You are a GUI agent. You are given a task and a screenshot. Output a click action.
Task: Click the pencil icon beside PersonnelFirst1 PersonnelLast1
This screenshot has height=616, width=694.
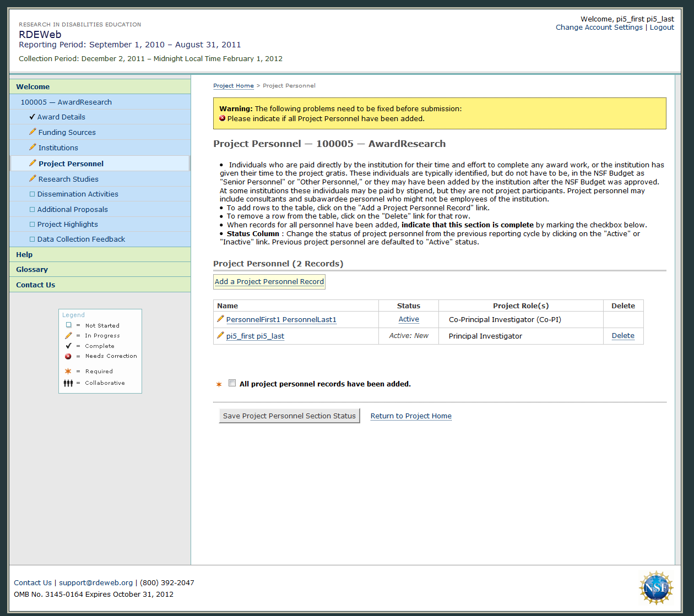220,319
